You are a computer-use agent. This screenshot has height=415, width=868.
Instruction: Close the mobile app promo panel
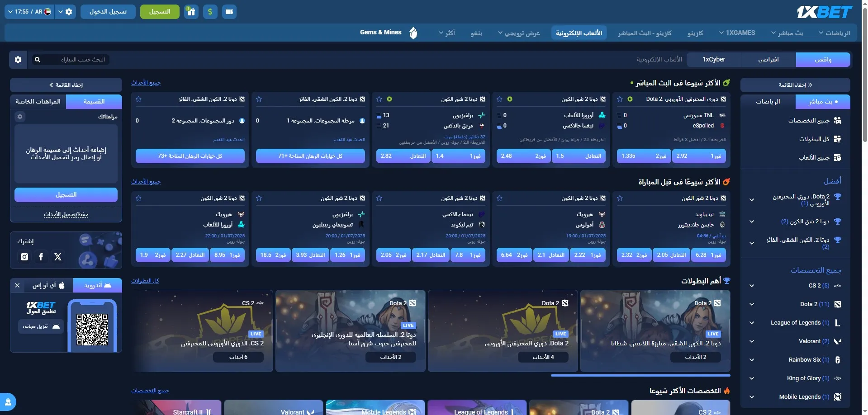17,285
